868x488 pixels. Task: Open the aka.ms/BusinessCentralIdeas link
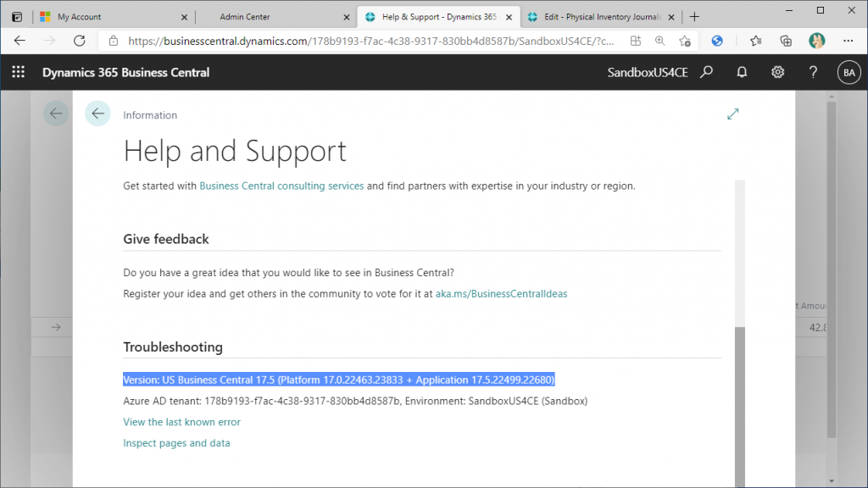click(x=501, y=294)
